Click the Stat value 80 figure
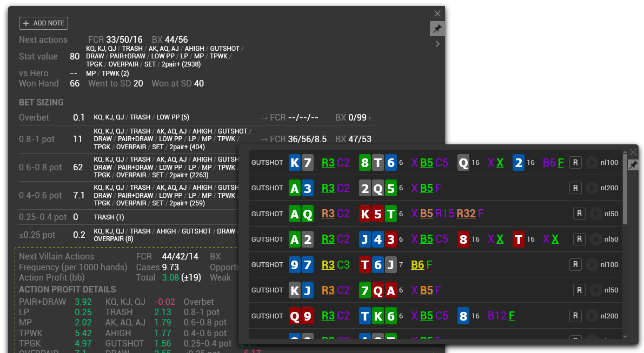This screenshot has width=644, height=353. pyautogui.click(x=75, y=56)
